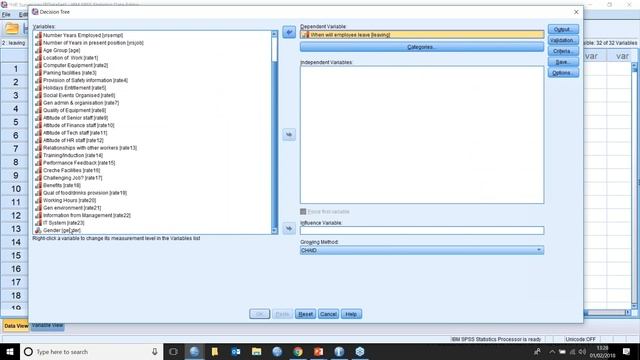
Task: Click ordinal icon beside Age Group
Action: [x=38, y=50]
